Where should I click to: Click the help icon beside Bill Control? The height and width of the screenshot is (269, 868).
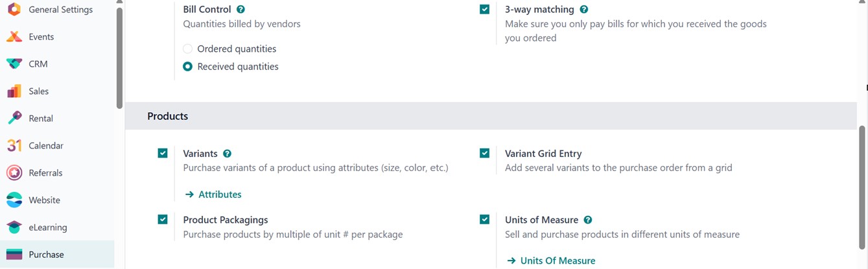click(241, 10)
